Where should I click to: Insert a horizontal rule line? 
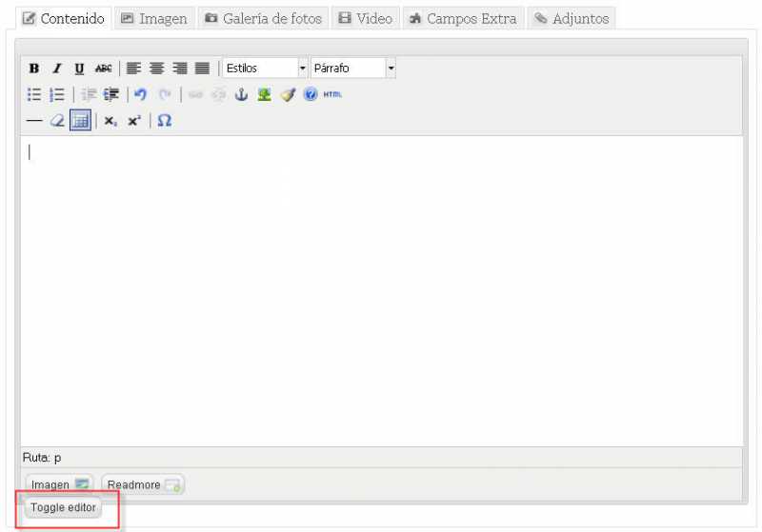[34, 121]
